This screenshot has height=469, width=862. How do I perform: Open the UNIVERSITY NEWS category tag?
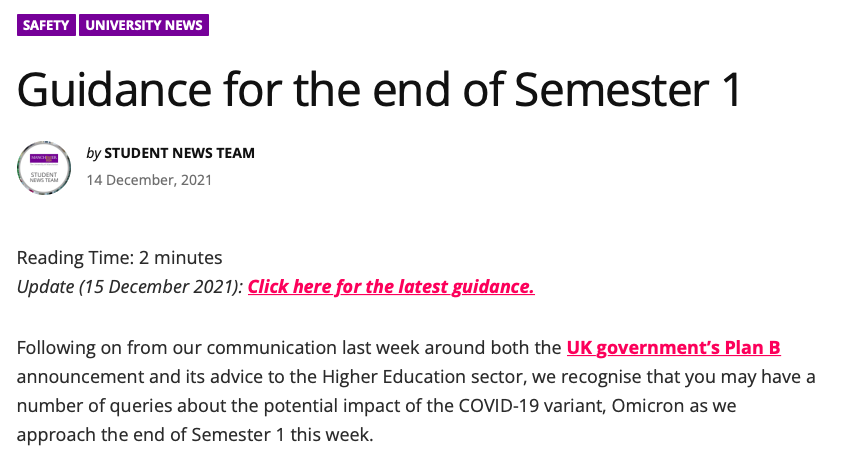(144, 25)
